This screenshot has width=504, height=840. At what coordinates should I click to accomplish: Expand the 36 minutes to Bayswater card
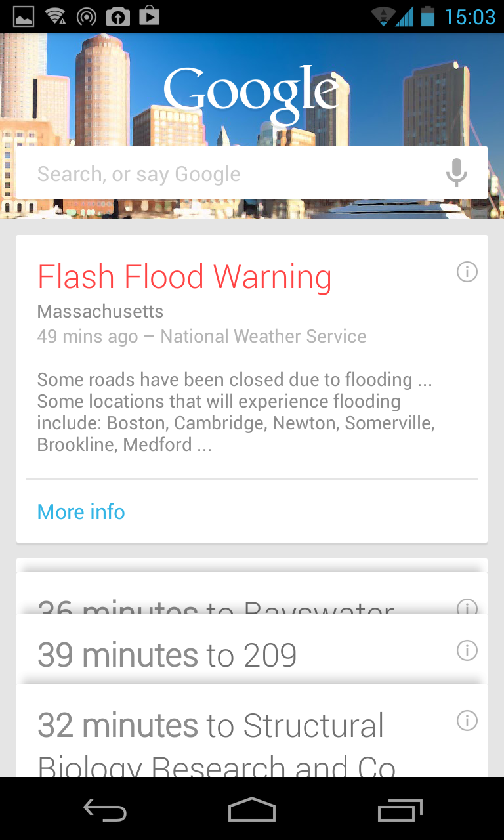217,605
